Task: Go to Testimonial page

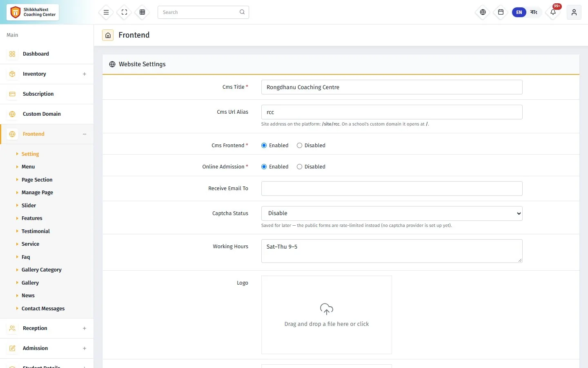Action: click(x=36, y=231)
